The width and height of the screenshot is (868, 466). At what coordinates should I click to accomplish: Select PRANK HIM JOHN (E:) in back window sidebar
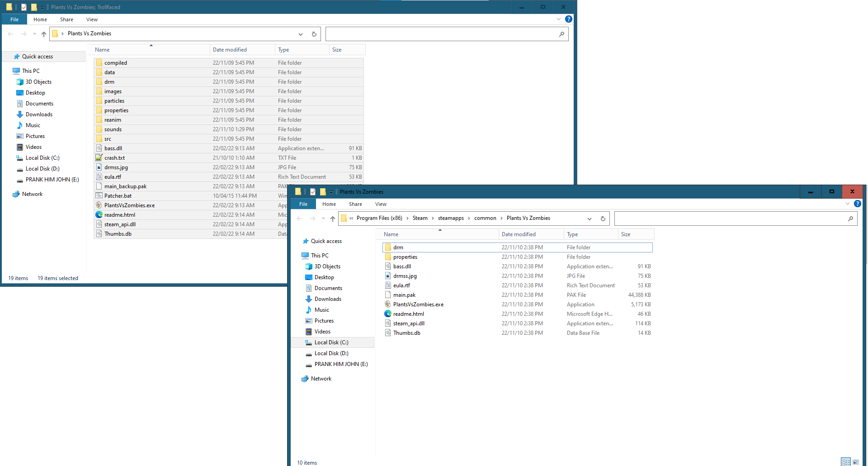tap(52, 180)
